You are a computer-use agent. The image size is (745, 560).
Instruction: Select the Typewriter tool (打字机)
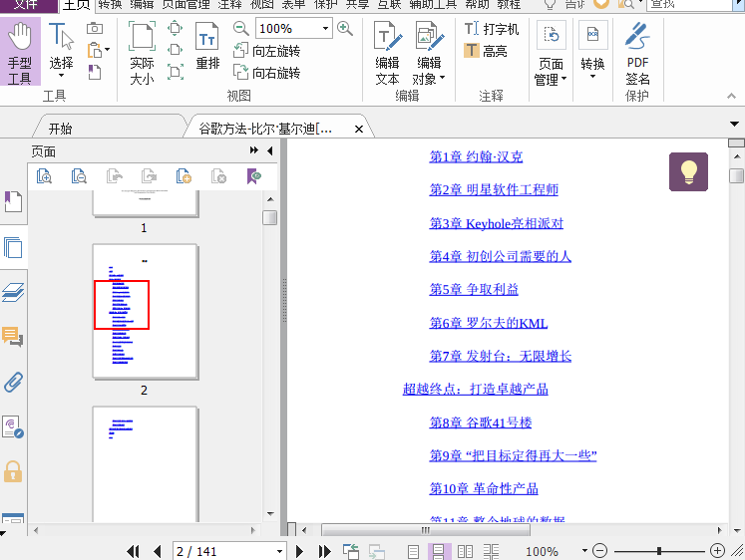492,29
